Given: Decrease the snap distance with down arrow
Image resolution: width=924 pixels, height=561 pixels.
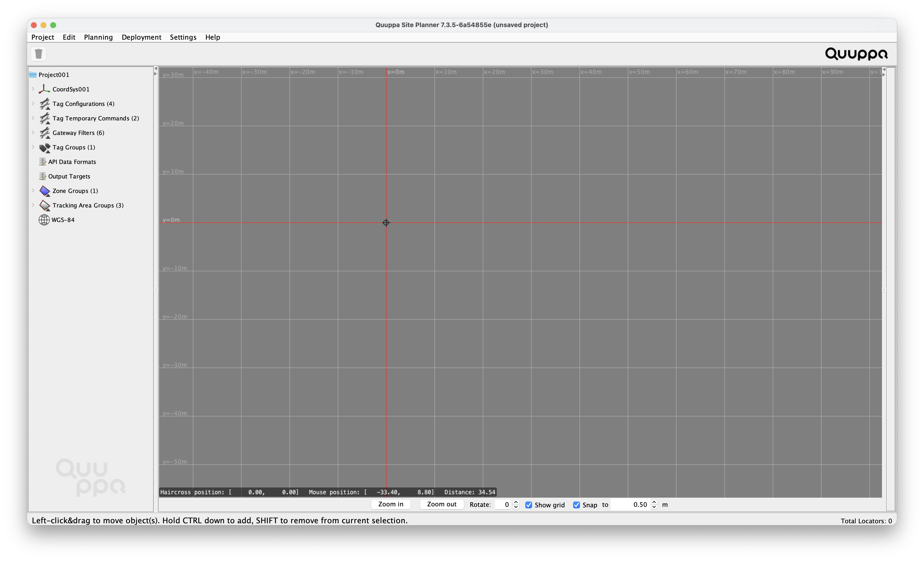Looking at the screenshot, I should (x=654, y=507).
